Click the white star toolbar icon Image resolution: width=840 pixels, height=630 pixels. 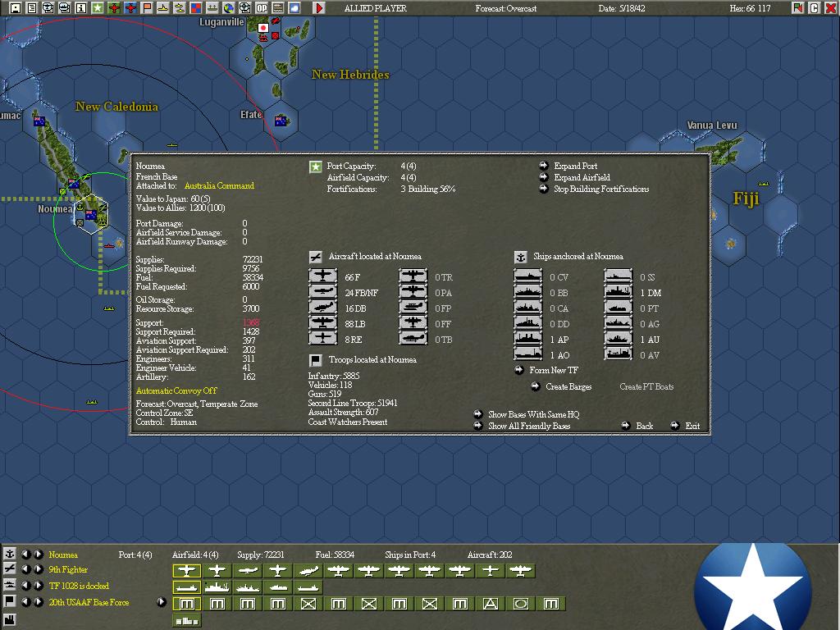click(x=98, y=7)
